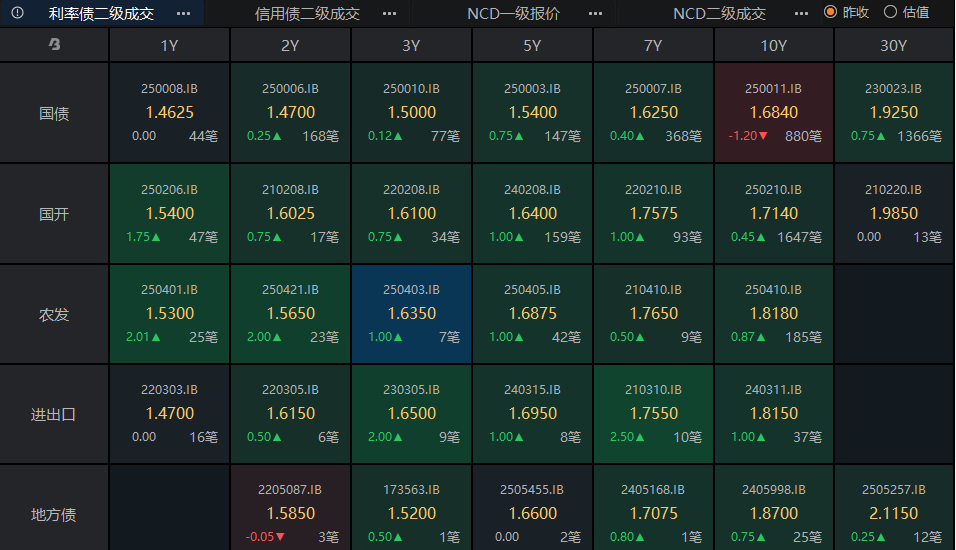This screenshot has height=550, width=956.
Task: Open the more options dots after NCD一级报价
Action: 596,13
